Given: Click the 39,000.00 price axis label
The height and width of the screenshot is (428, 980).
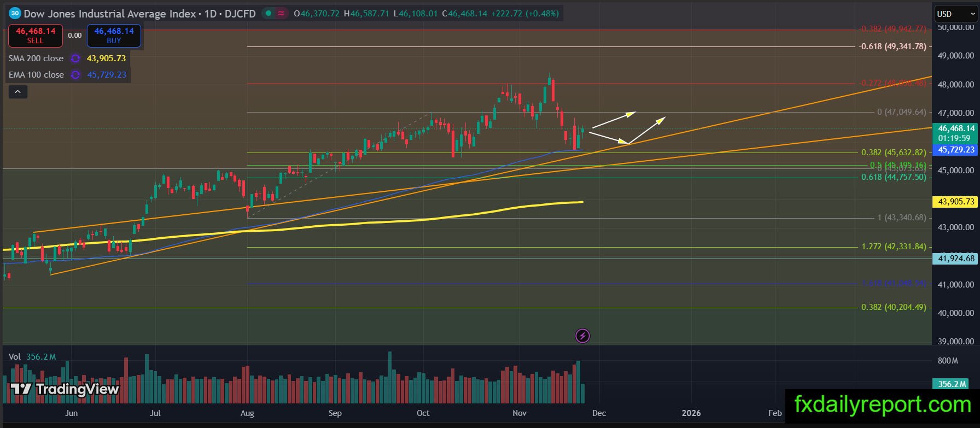Looking at the screenshot, I should (955, 342).
